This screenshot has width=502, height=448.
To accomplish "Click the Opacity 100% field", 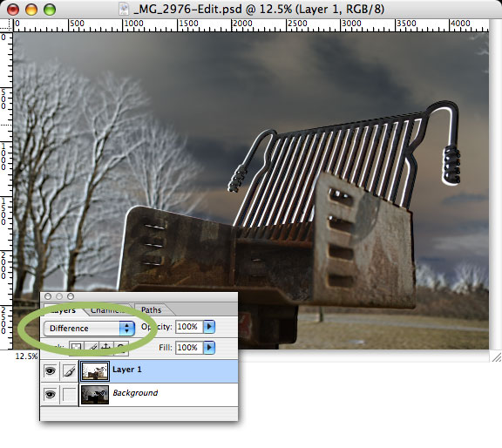I will point(189,327).
